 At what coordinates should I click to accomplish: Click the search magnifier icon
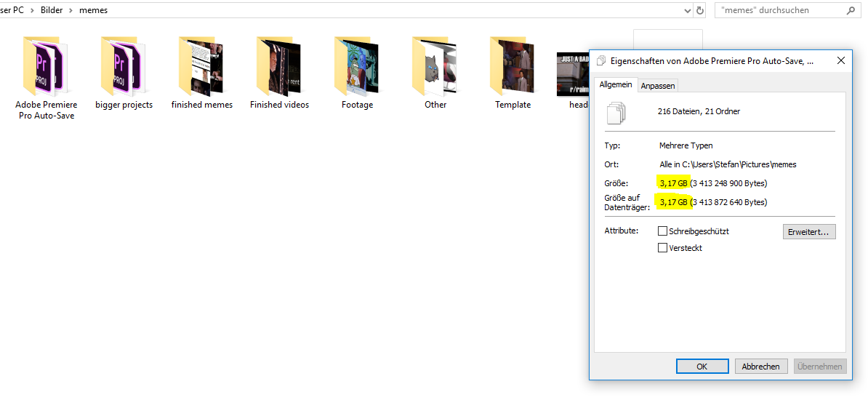[x=851, y=10]
